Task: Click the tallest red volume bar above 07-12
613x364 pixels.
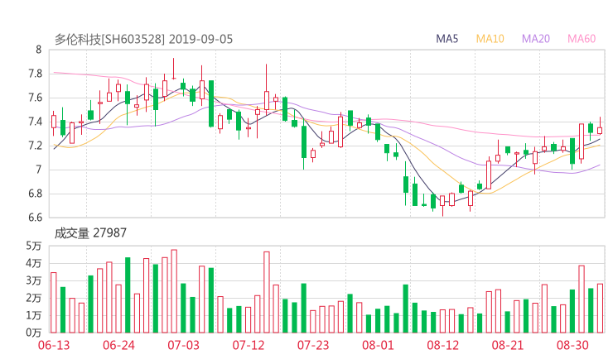Action: [x=267, y=291]
